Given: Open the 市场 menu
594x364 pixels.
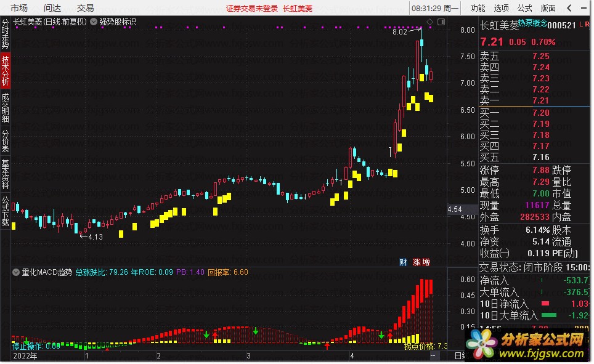Looking at the screenshot, I should tap(19, 8).
